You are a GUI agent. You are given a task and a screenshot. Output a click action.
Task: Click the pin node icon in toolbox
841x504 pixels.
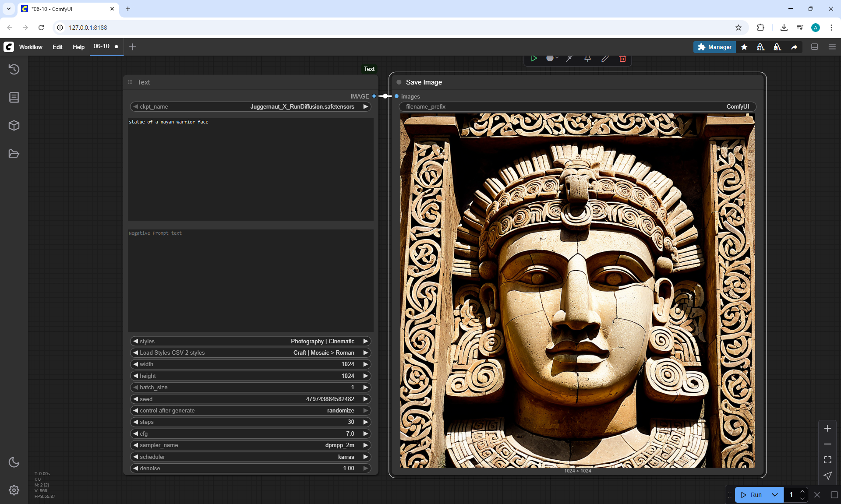[587, 59]
